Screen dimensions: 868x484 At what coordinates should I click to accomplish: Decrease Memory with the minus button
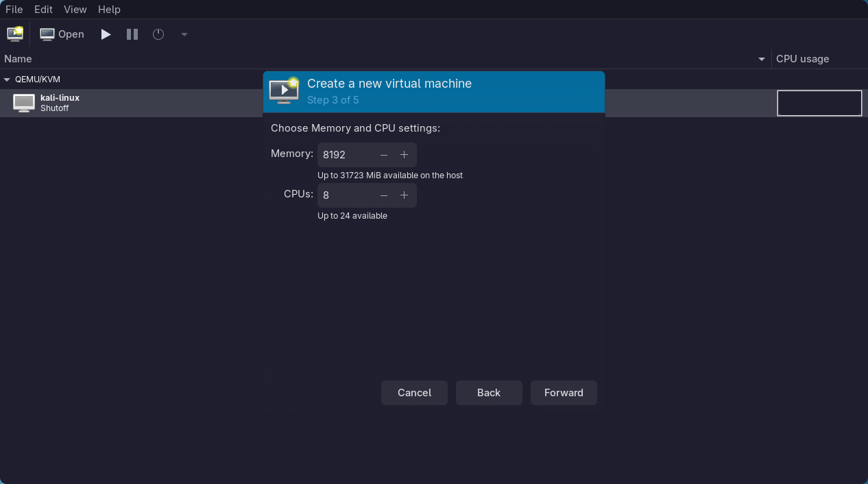coord(384,155)
